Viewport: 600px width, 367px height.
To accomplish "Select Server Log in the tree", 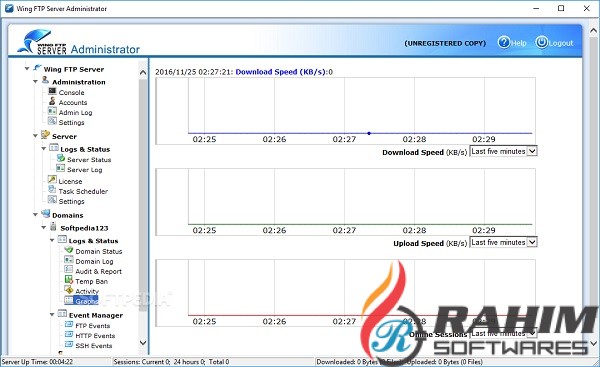I will (85, 170).
